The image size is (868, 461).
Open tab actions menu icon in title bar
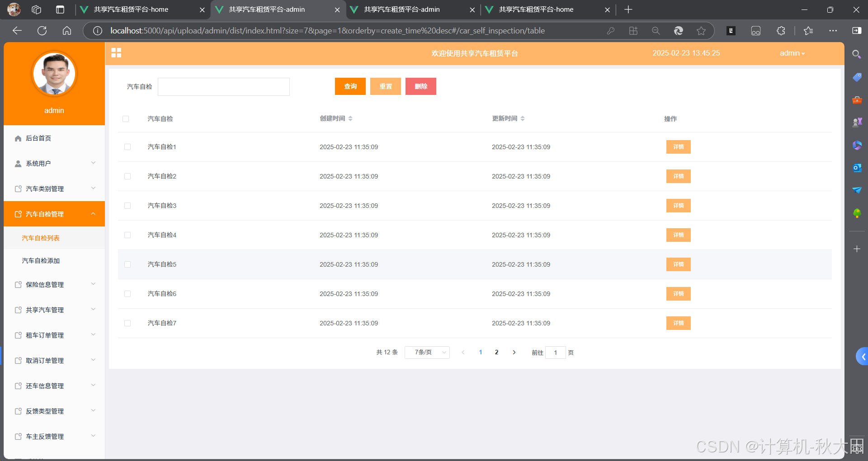[60, 9]
